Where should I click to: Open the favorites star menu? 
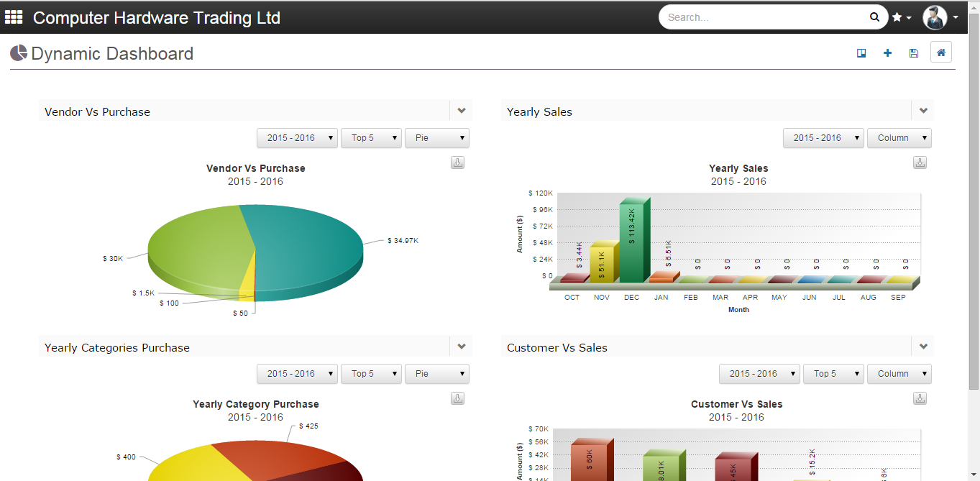point(902,17)
